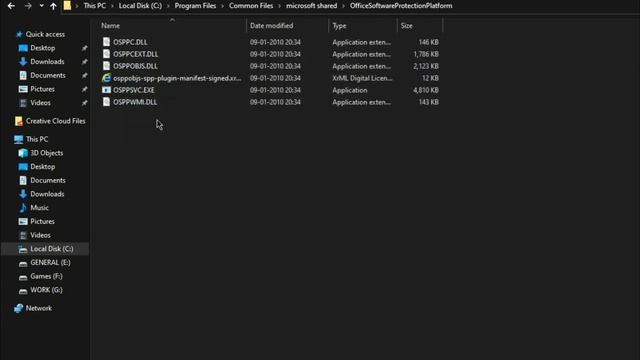Screen dimensions: 640x360
Task: Click the pin icon beside Quick access Desktop
Action: (x=84, y=48)
